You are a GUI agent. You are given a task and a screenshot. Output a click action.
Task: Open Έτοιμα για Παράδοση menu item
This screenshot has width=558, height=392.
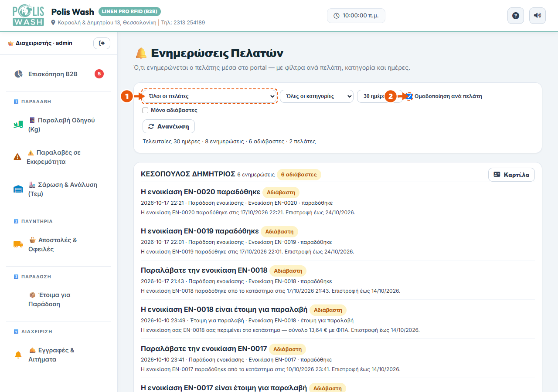coord(58,300)
